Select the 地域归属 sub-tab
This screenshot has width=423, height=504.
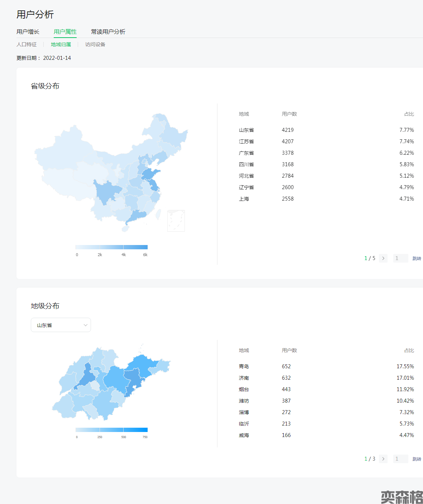click(61, 44)
